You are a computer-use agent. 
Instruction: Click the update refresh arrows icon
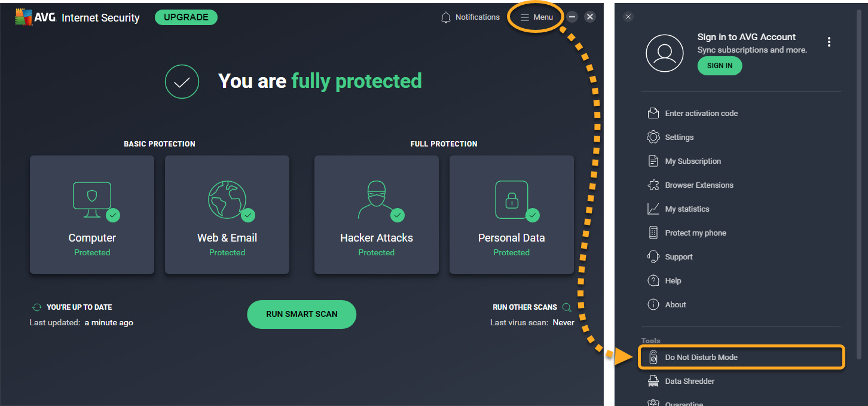click(37, 307)
